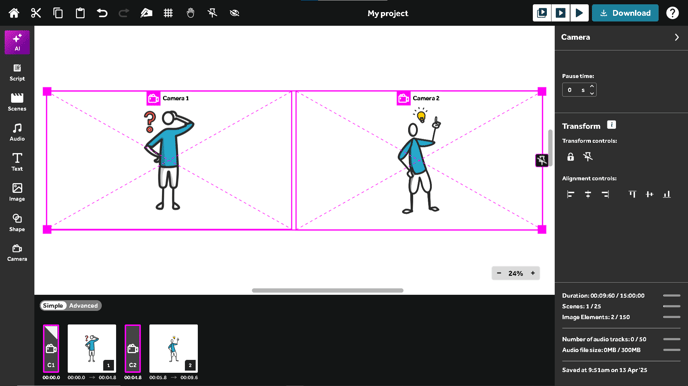The width and height of the screenshot is (688, 386).
Task: Select the Shape tool
Action: click(x=17, y=222)
